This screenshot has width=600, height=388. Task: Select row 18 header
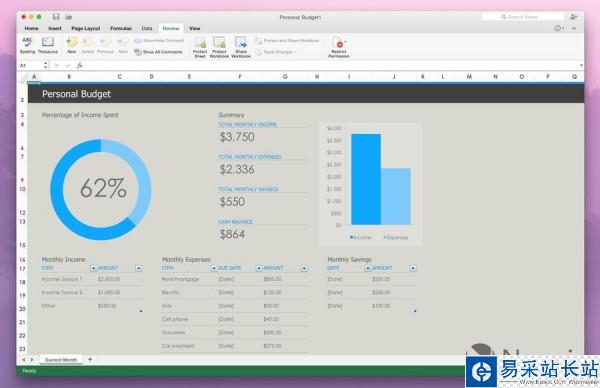click(x=22, y=282)
